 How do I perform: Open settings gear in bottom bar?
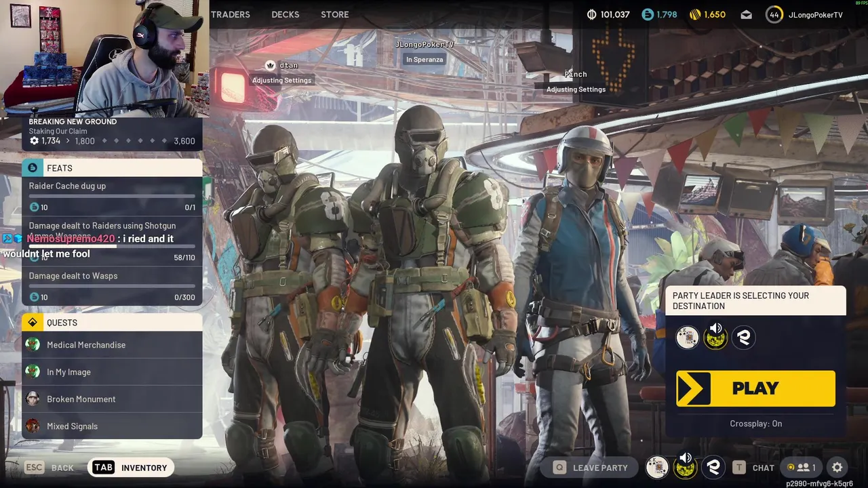837,468
